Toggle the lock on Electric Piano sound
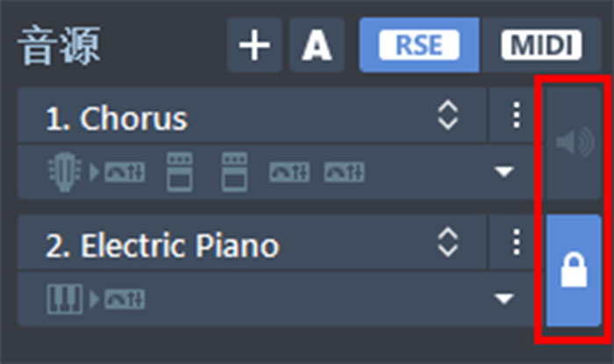Screen dimensions: 614x364 point(575,270)
